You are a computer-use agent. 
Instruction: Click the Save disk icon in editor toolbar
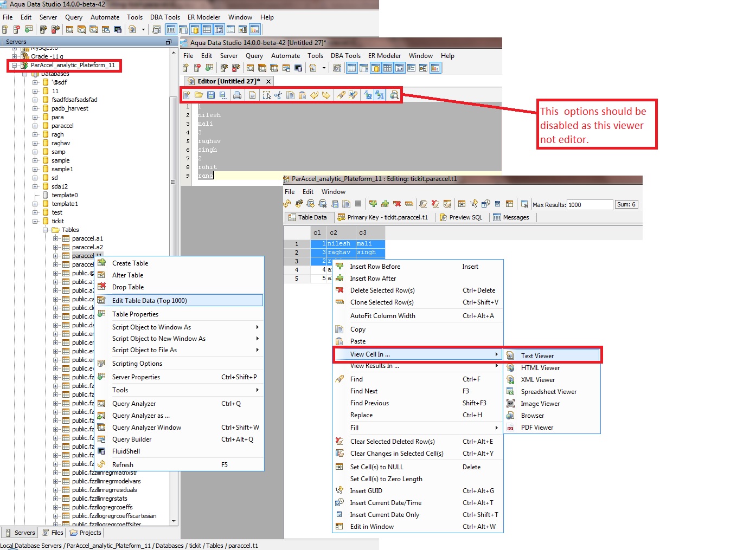211,95
